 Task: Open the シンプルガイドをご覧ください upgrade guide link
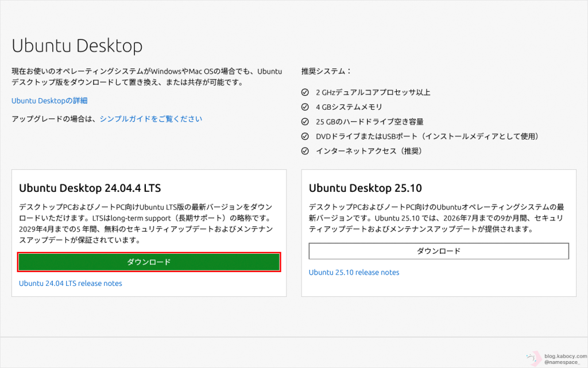151,119
